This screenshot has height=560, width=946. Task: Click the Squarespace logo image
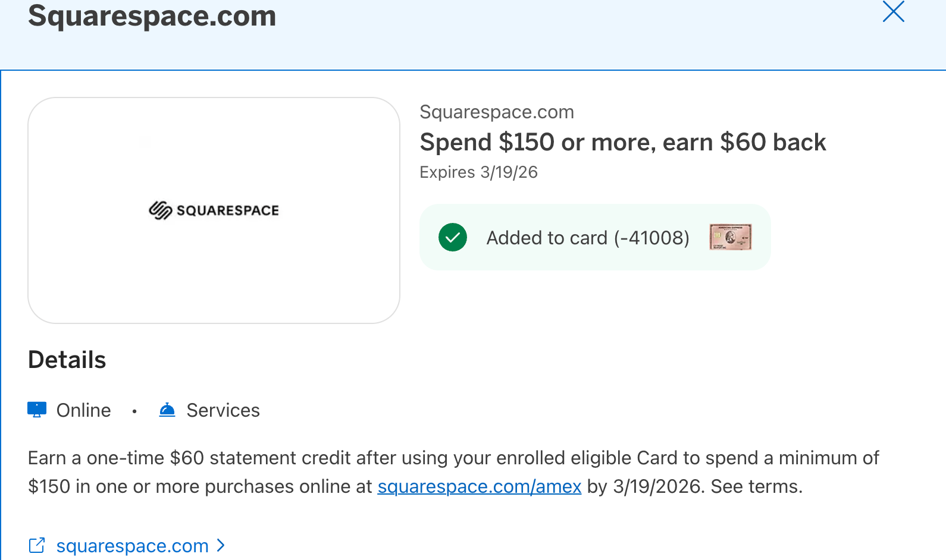[214, 210]
